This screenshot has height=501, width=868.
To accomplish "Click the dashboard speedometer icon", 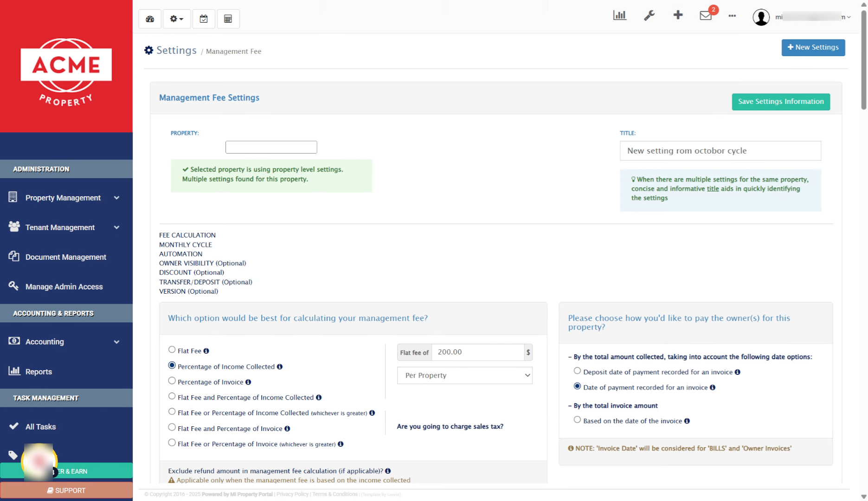I will pyautogui.click(x=150, y=19).
